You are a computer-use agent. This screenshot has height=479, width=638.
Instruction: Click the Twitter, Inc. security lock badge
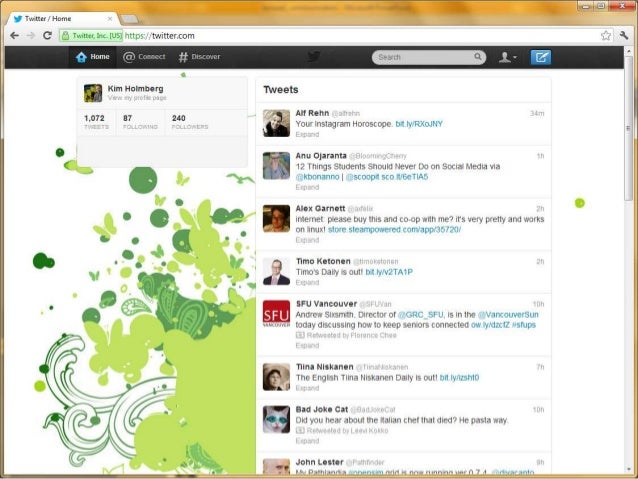91,36
